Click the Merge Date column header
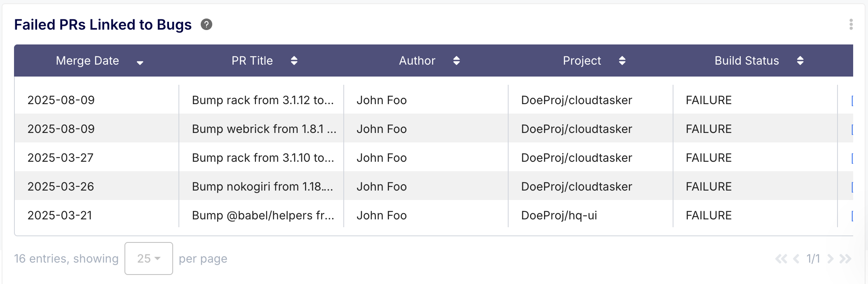The image size is (868, 284). pyautogui.click(x=87, y=61)
